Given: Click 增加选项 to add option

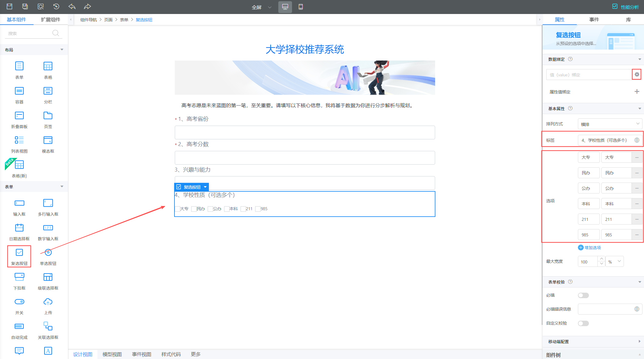Looking at the screenshot, I should pos(589,248).
